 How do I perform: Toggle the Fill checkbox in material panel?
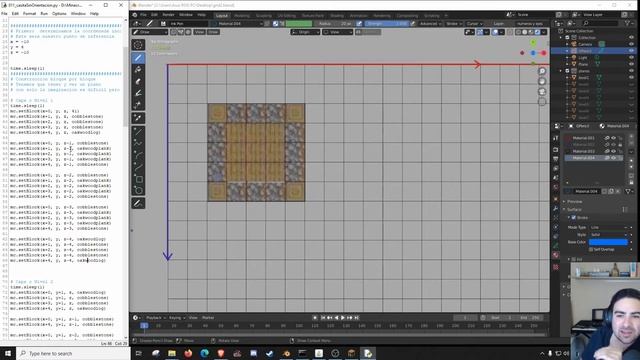coord(574,259)
